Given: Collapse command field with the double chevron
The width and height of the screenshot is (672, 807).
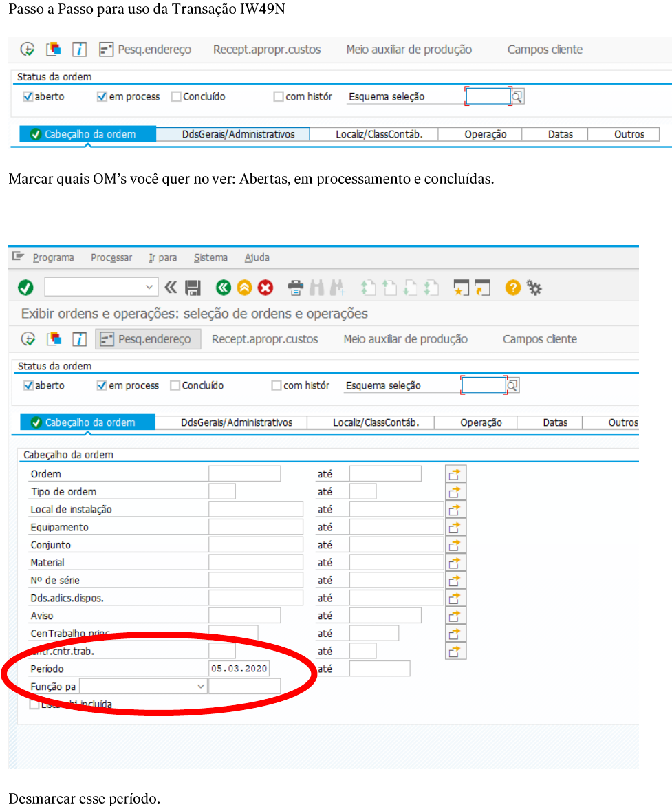Looking at the screenshot, I should pos(171,288).
